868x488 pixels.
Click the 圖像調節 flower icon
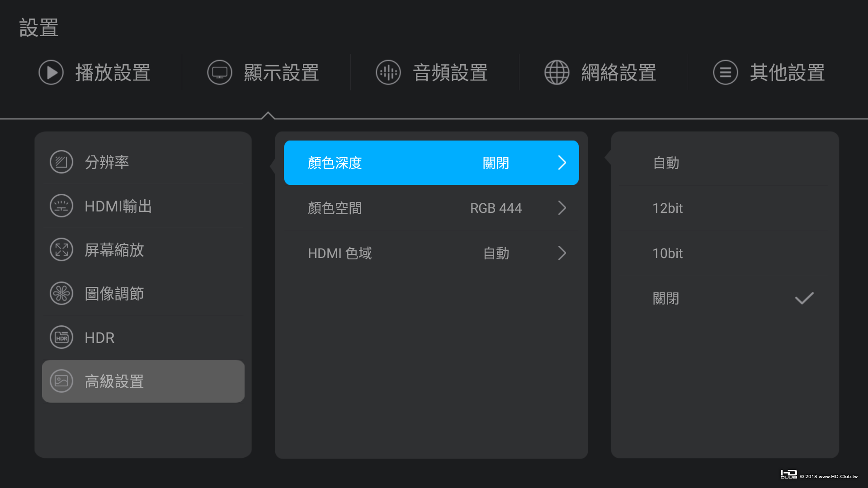(x=61, y=294)
